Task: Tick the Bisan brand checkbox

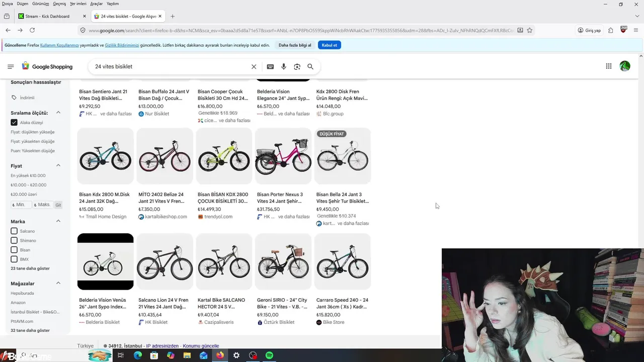Action: pos(14,250)
